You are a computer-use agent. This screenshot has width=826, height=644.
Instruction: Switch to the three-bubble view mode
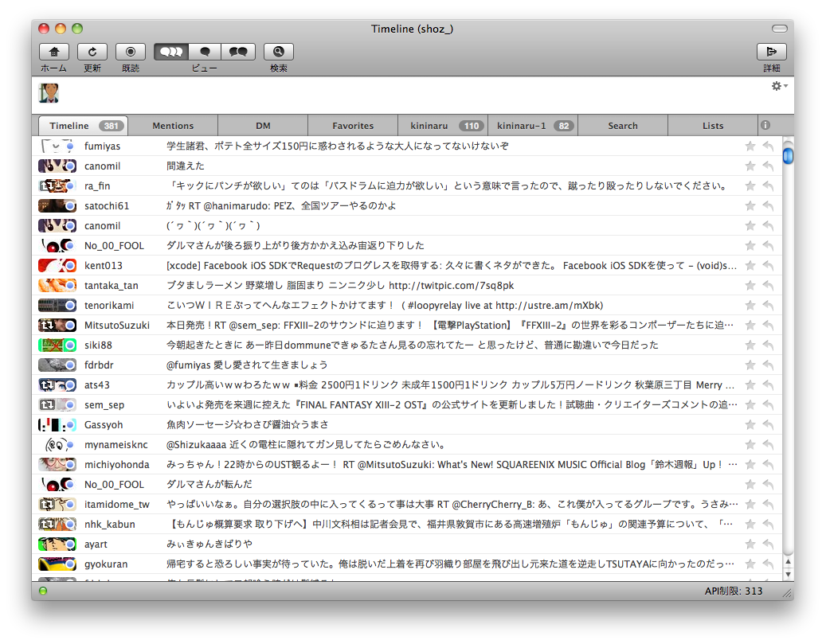[171, 52]
